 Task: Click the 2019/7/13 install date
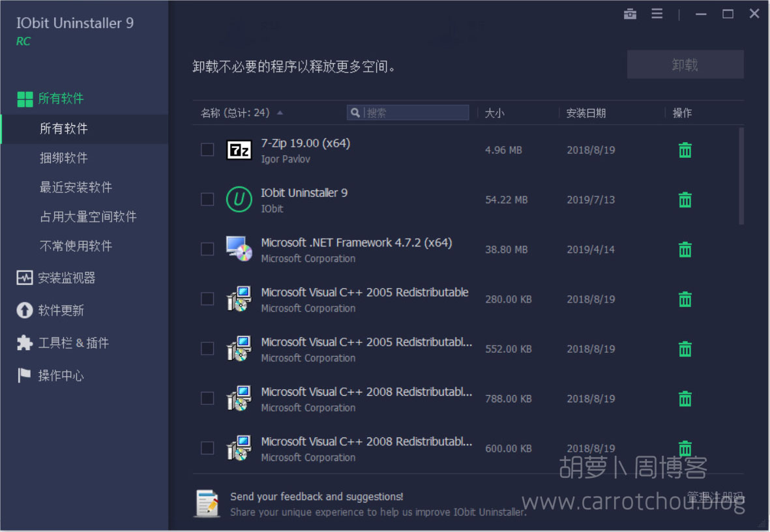pyautogui.click(x=591, y=200)
